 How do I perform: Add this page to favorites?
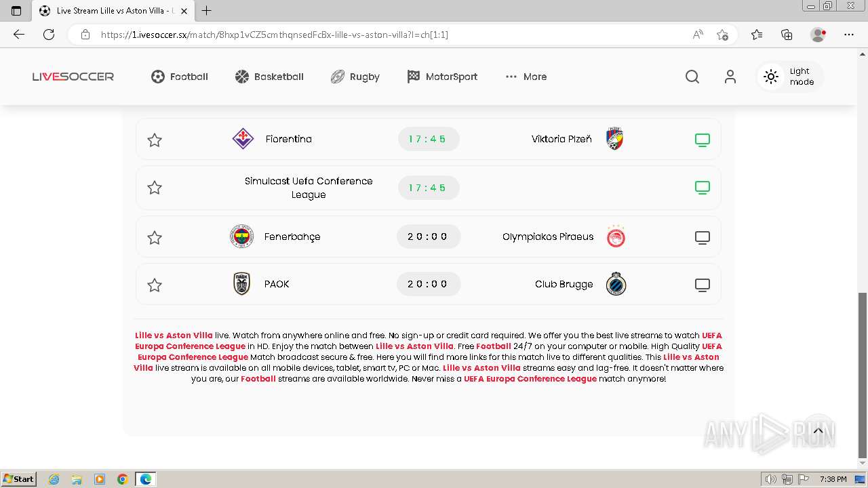coord(723,35)
